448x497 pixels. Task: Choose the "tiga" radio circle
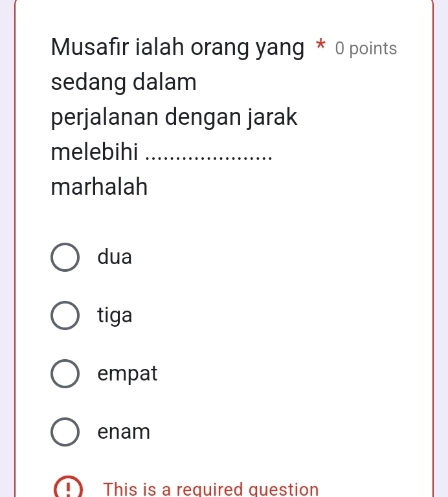click(x=65, y=316)
